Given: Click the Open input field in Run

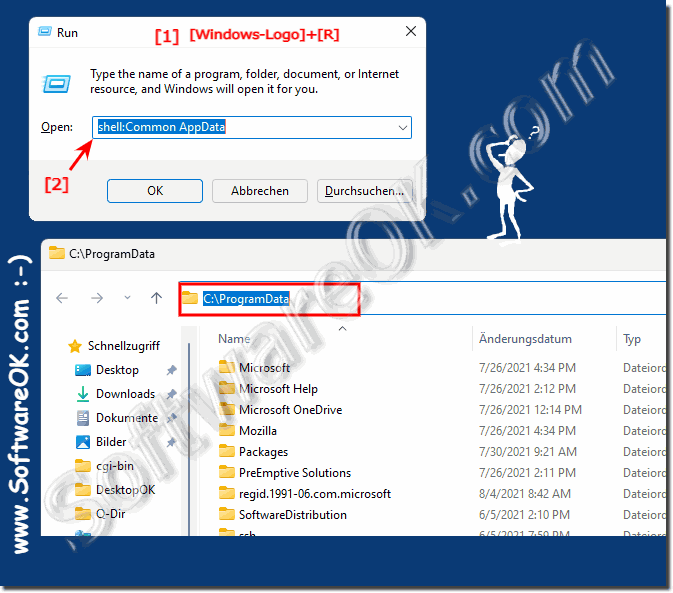Looking at the screenshot, I should pyautogui.click(x=252, y=127).
